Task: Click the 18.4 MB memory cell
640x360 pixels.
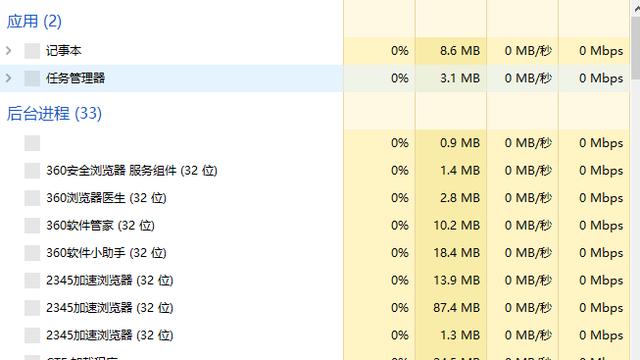Action: click(x=451, y=253)
